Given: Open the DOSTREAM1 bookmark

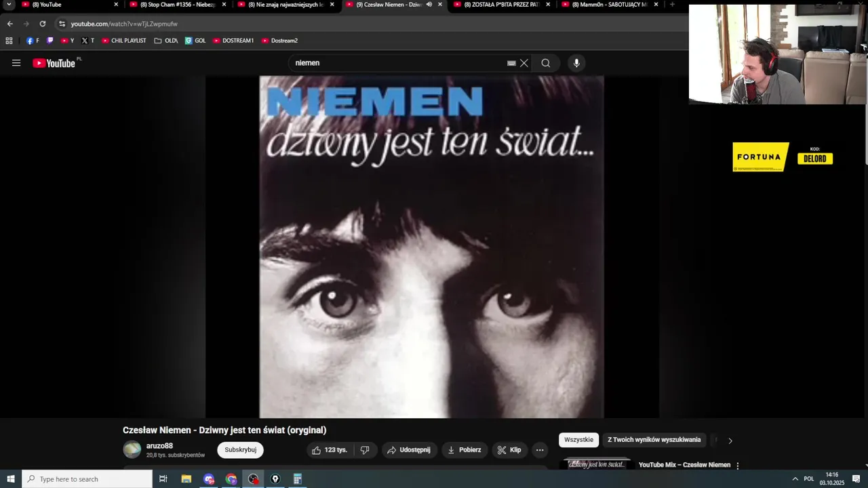Looking at the screenshot, I should tap(233, 41).
